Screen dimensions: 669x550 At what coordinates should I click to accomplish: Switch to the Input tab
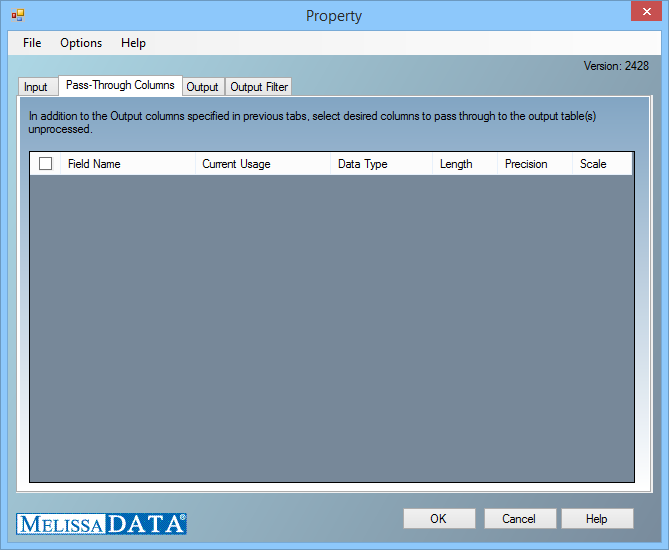click(x=36, y=87)
